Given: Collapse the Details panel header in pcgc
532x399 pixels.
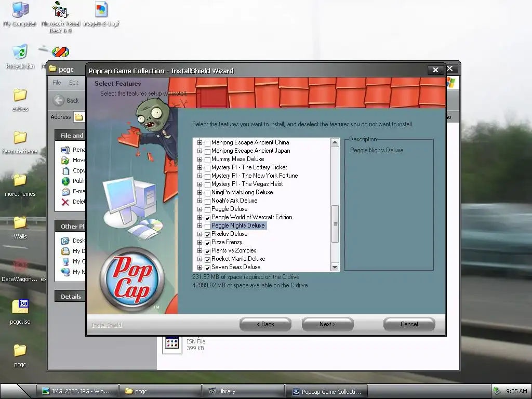Looking at the screenshot, I should 70,296.
